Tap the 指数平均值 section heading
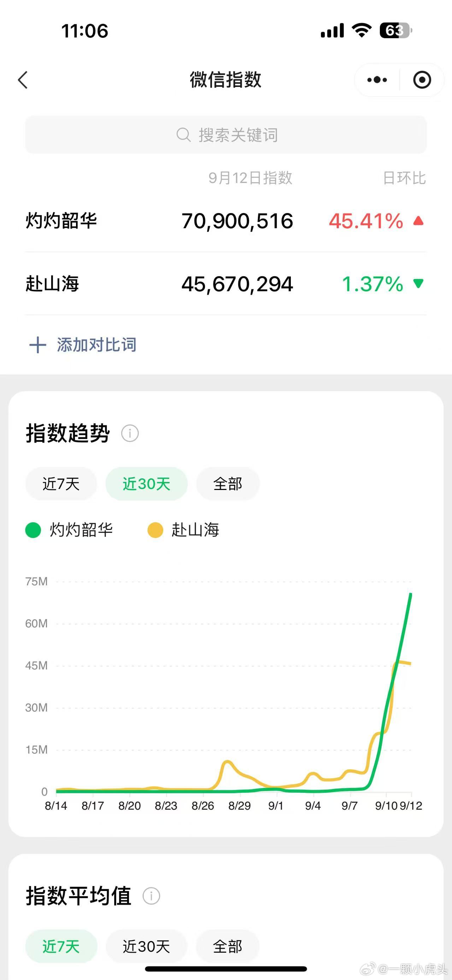 [78, 896]
